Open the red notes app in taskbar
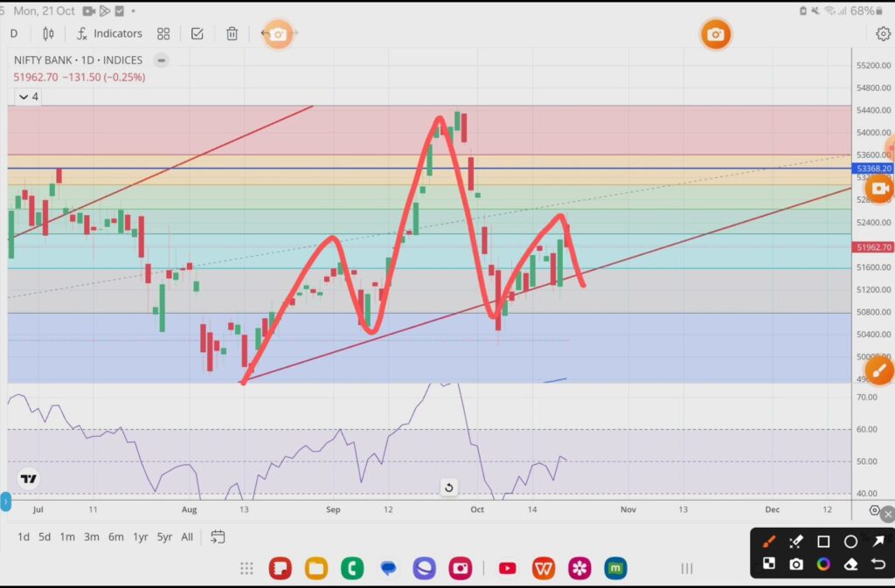This screenshot has height=588, width=895. 281,568
